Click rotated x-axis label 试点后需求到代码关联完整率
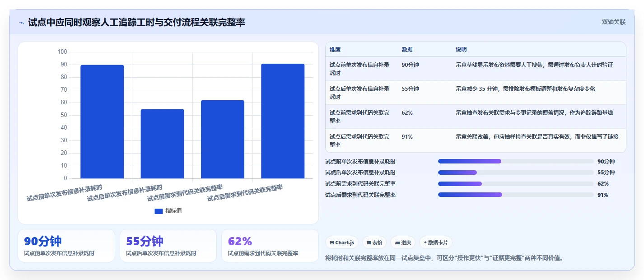Viewport: 644px width, 280px height. pos(245,193)
